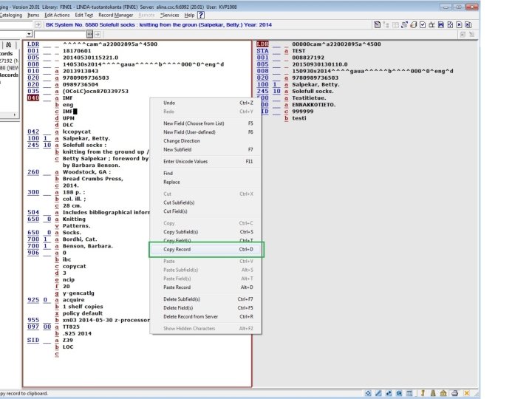Click 'Benson, Barbara.' in field 700
This screenshot has height=399, width=532.
(88, 246)
